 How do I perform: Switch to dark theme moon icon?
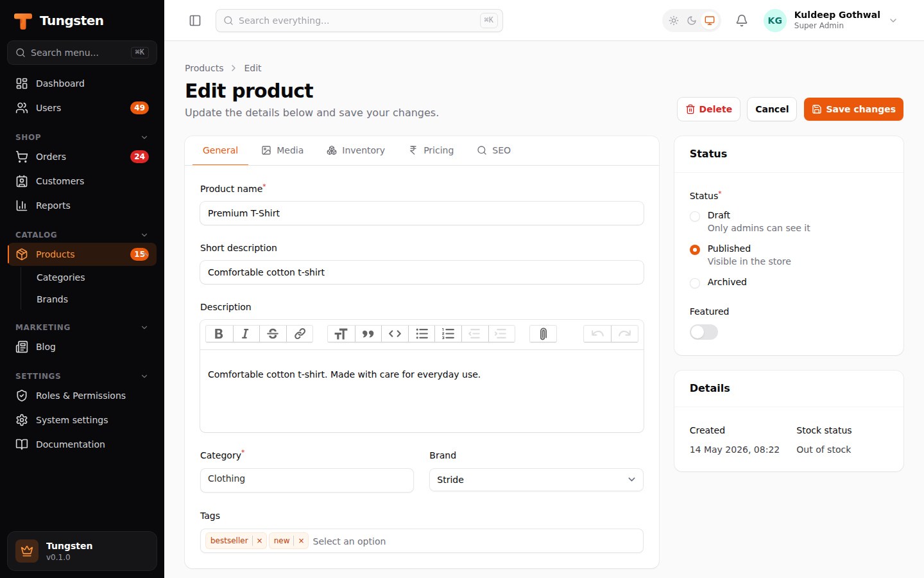692,21
